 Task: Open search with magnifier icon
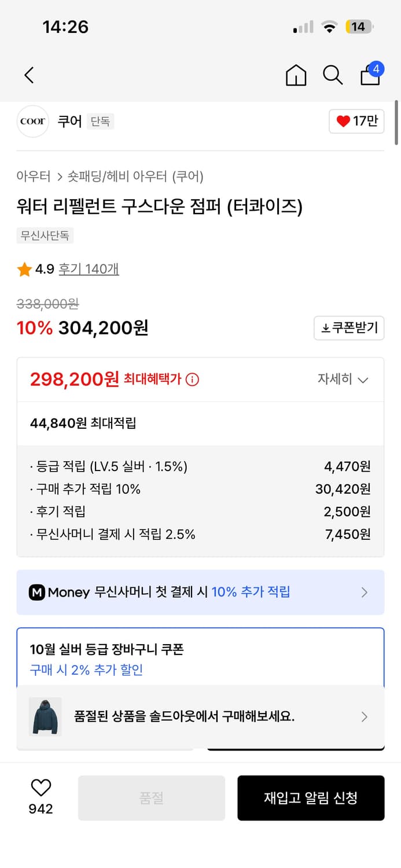coord(333,75)
